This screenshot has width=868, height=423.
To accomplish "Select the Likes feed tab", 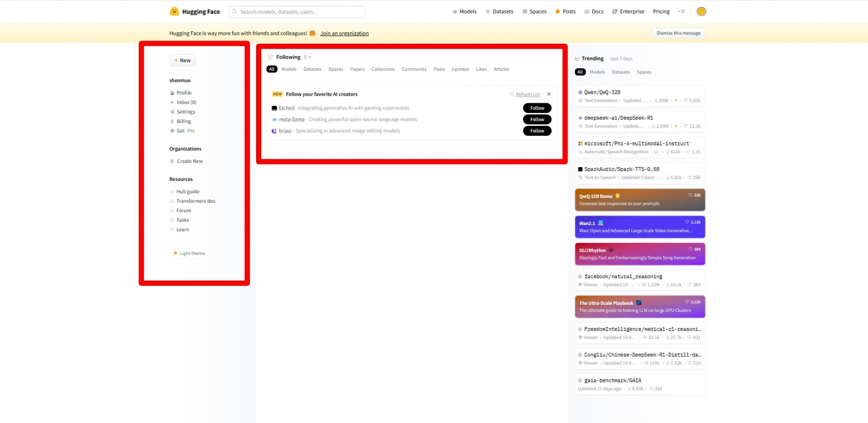I will [481, 69].
